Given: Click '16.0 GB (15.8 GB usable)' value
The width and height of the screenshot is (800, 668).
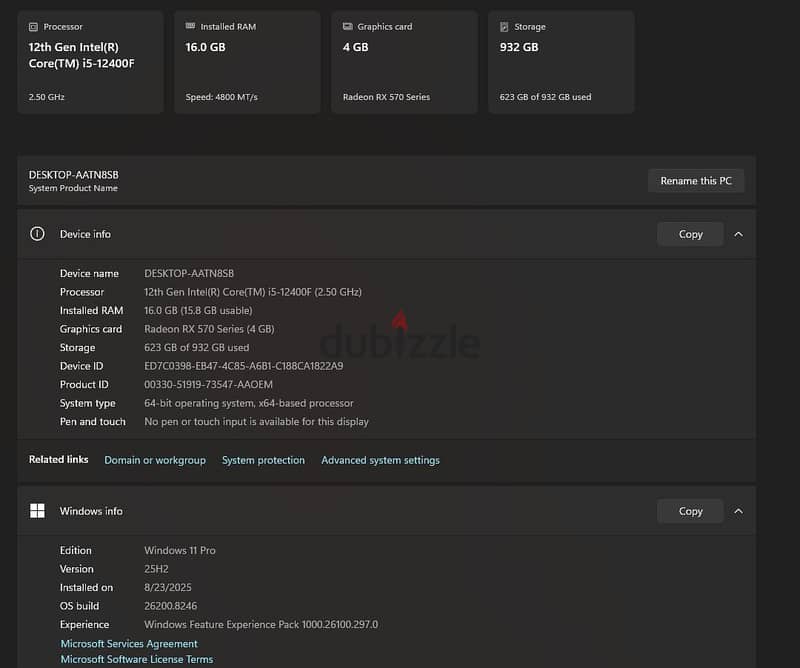Looking at the screenshot, I should 198,310.
